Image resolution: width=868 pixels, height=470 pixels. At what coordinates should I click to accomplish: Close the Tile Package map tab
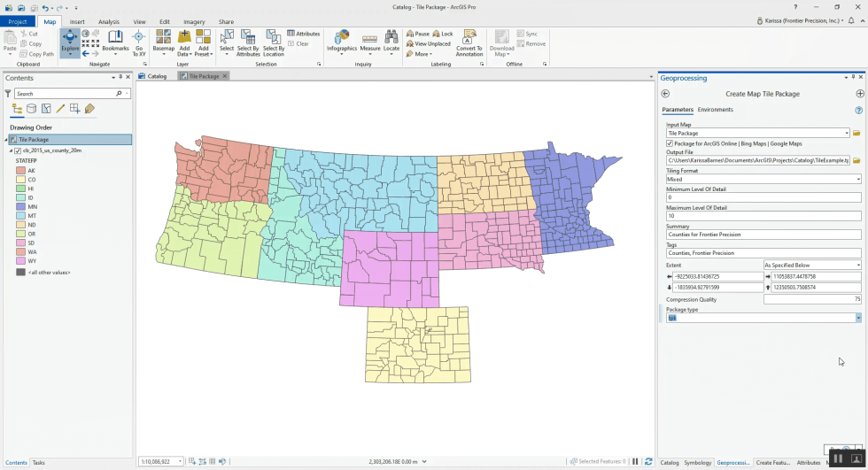[x=225, y=76]
